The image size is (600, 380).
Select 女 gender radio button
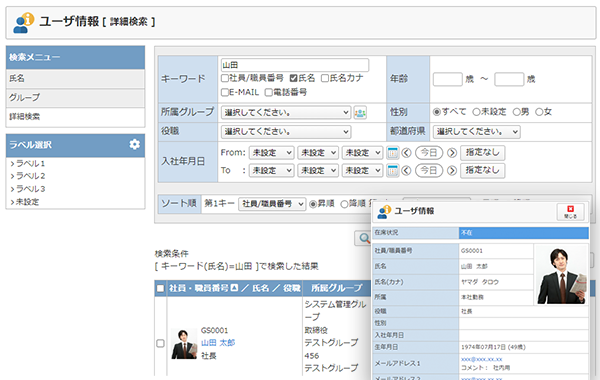click(539, 112)
